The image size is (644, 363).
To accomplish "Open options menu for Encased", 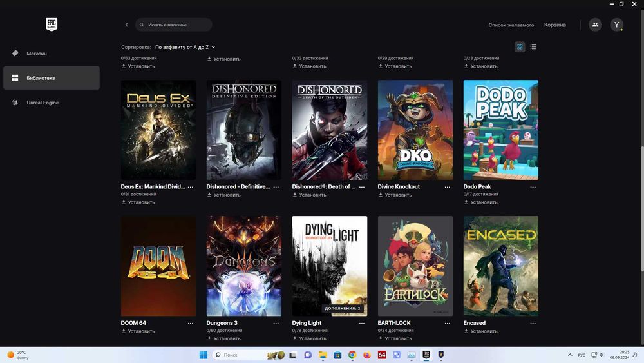I will pos(533,323).
